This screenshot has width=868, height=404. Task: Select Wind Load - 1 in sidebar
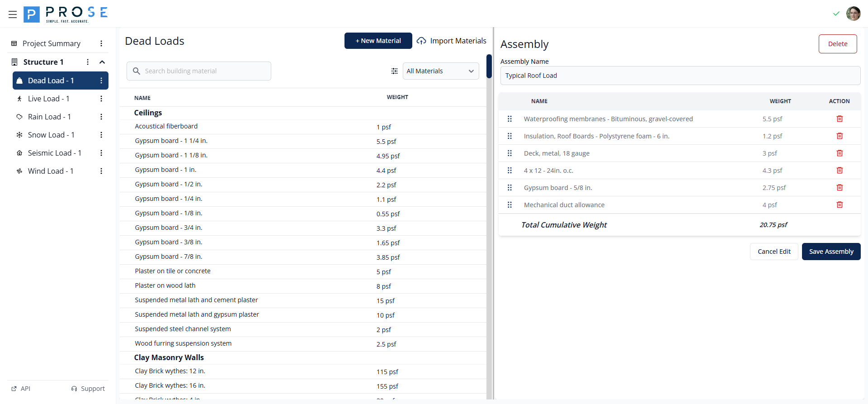pos(51,171)
